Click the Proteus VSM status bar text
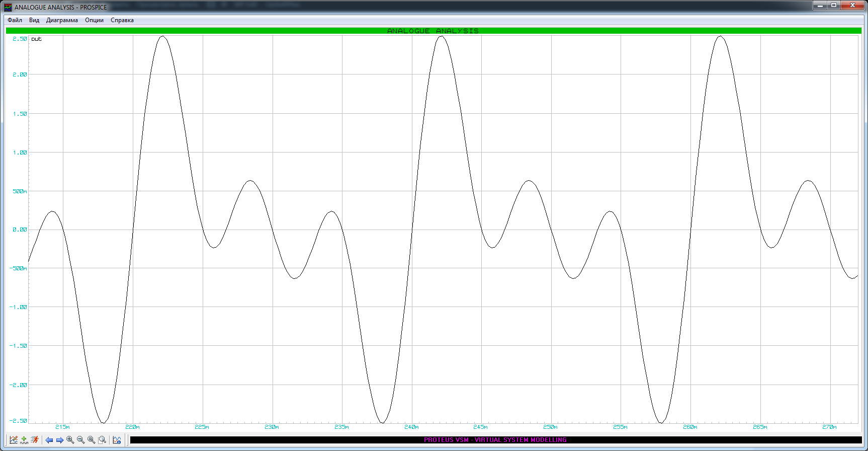Viewport: 868px width, 451px height. pos(495,440)
